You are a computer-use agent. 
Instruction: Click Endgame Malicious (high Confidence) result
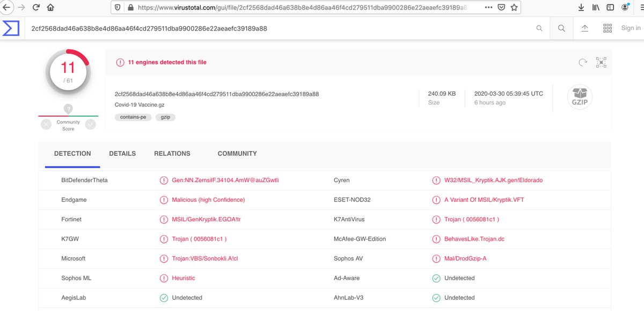[x=208, y=200]
